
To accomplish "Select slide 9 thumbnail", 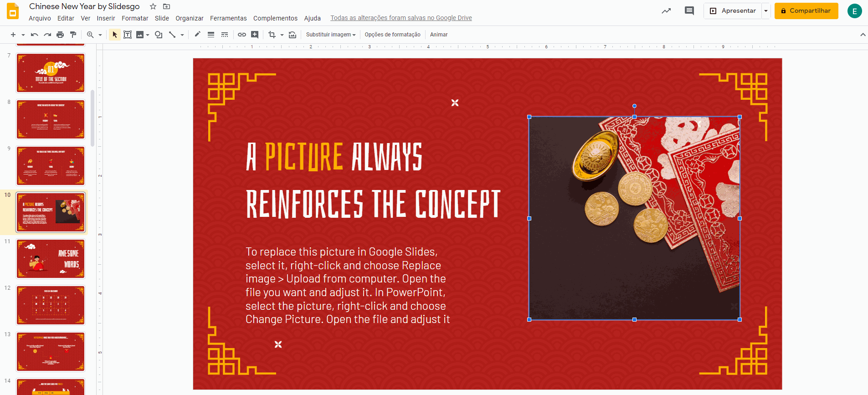I will pyautogui.click(x=51, y=166).
